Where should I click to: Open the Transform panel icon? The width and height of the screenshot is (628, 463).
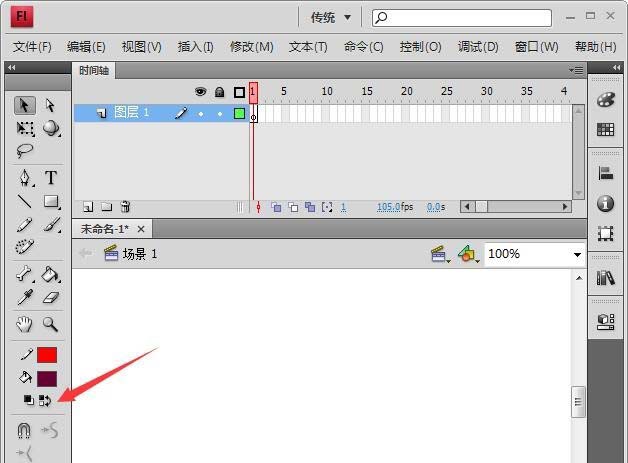tap(605, 234)
